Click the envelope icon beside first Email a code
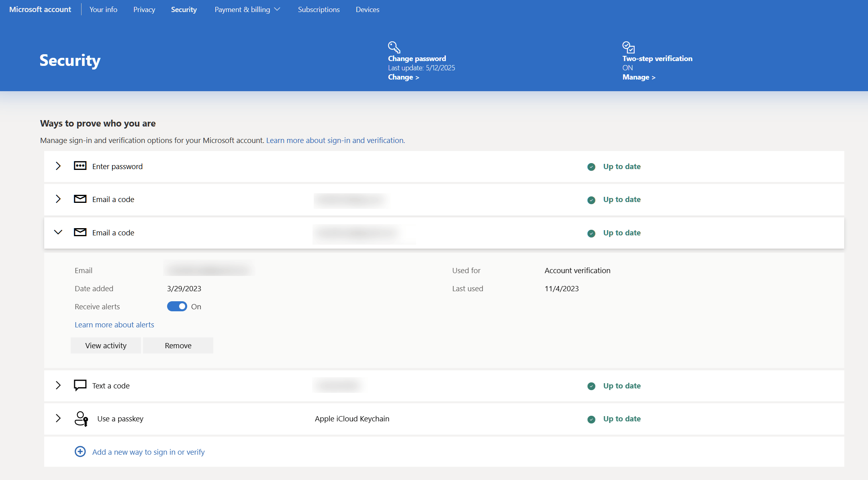868x480 pixels. tap(80, 199)
